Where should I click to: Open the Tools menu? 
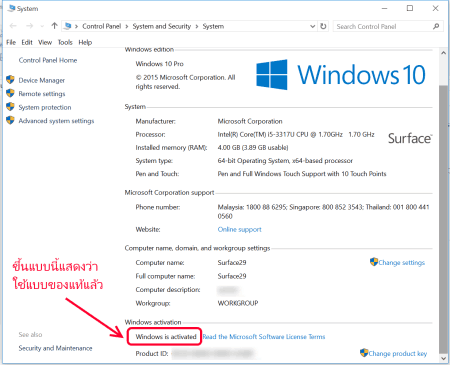point(65,42)
